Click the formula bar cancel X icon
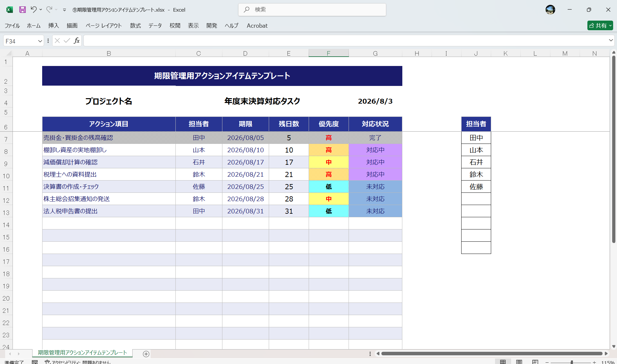617x364 pixels. click(x=57, y=41)
